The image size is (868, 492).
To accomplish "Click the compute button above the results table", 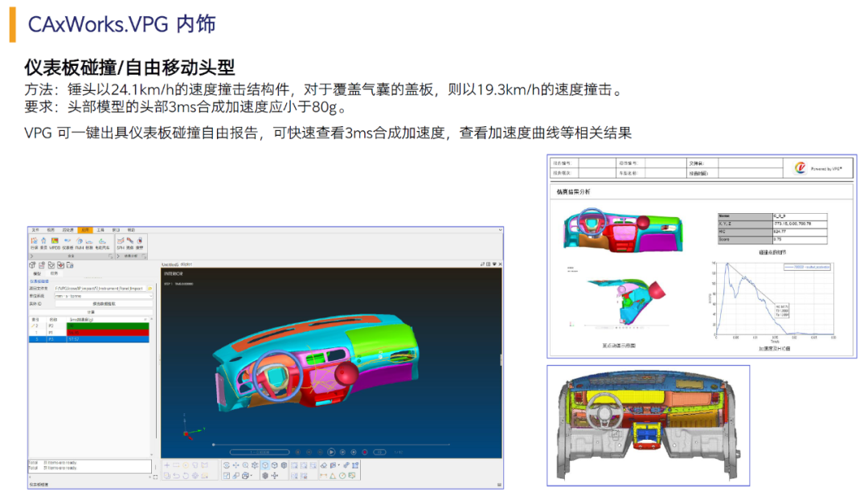I will (x=91, y=312).
